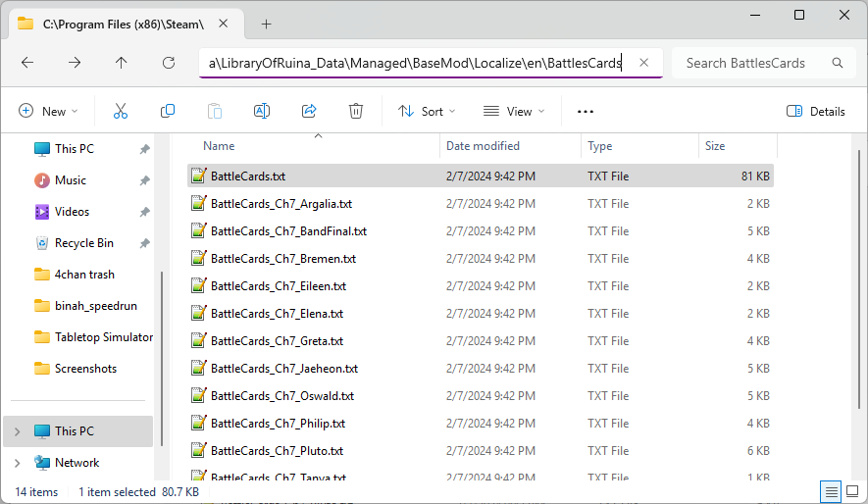
Task: Open Recycle Bin from sidebar
Action: [84, 243]
